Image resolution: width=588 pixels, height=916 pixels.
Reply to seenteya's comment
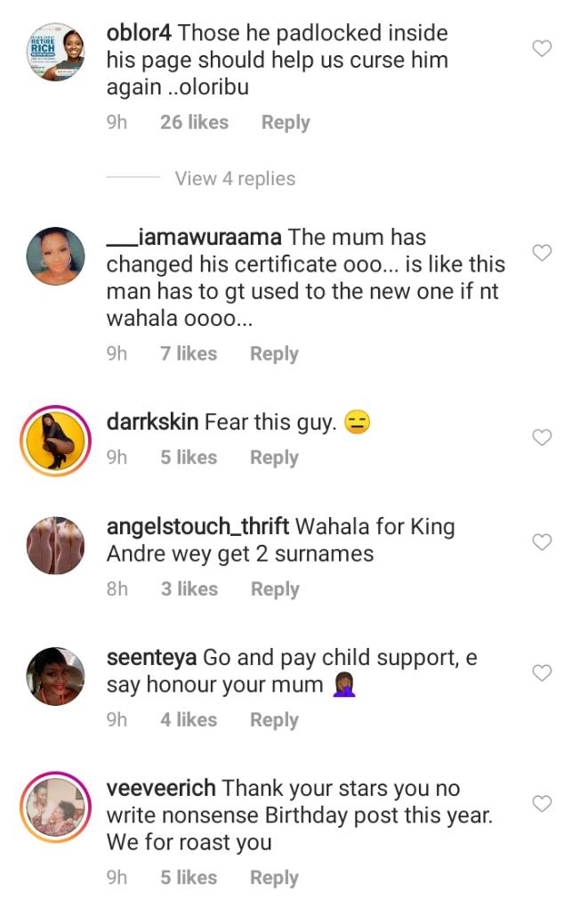coord(274,720)
